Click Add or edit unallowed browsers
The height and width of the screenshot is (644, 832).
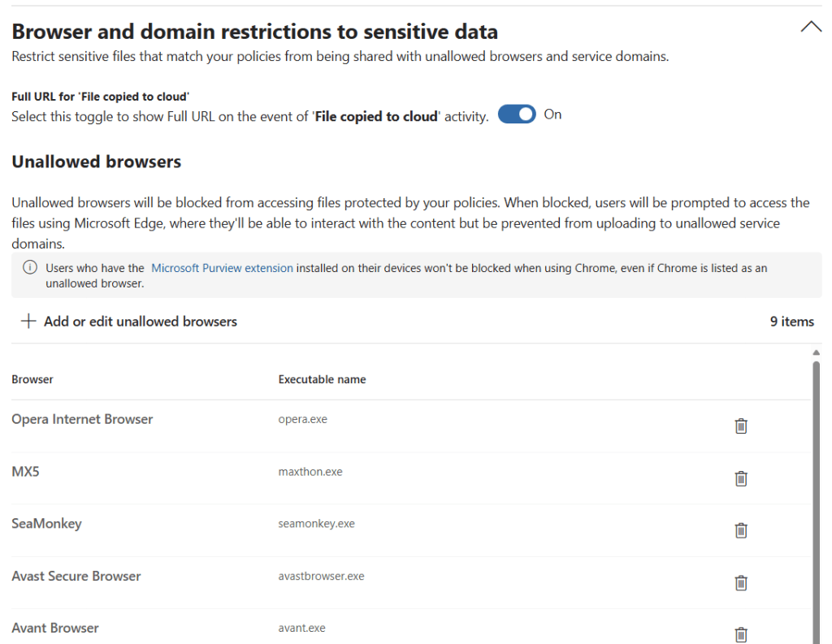pos(140,322)
